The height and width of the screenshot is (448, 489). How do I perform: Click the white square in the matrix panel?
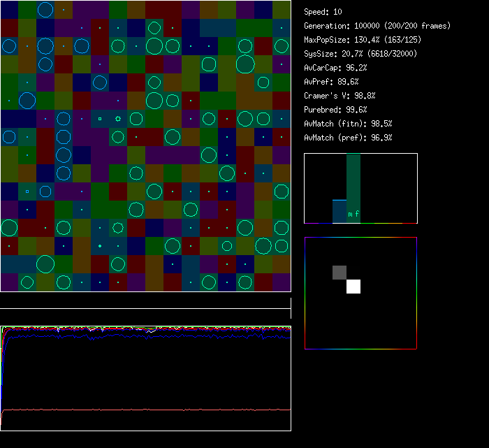coord(353,287)
